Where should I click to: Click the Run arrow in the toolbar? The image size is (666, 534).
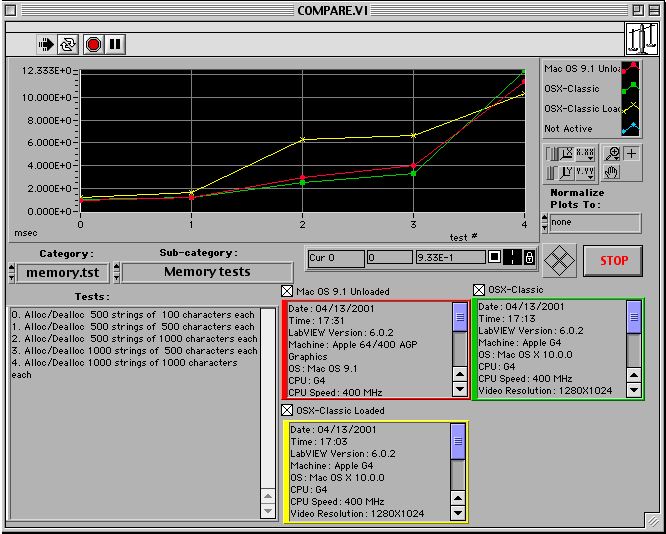tap(47, 44)
